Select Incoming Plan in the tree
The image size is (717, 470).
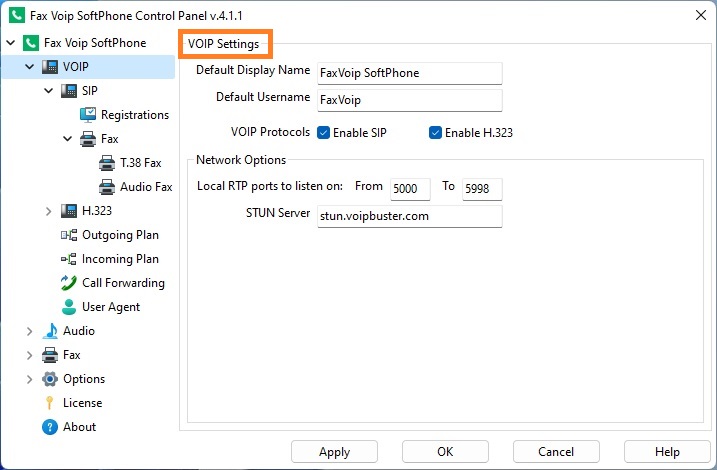pyautogui.click(x=120, y=259)
